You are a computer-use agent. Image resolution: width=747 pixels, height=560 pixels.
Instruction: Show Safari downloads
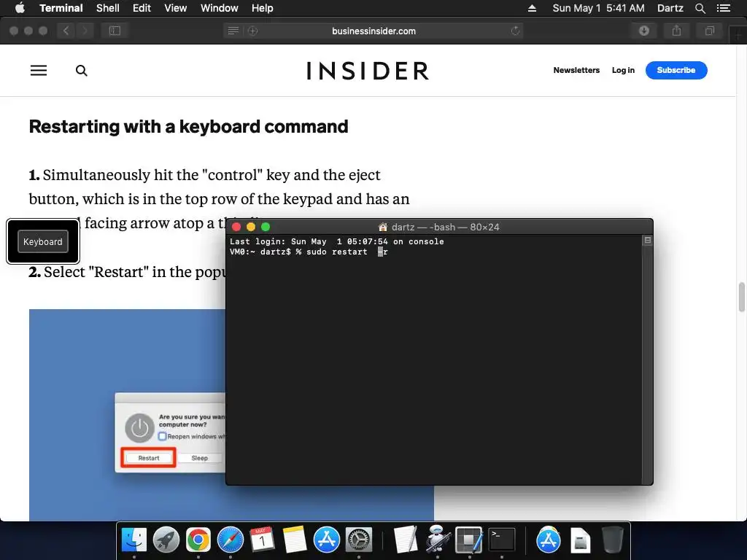(643, 31)
